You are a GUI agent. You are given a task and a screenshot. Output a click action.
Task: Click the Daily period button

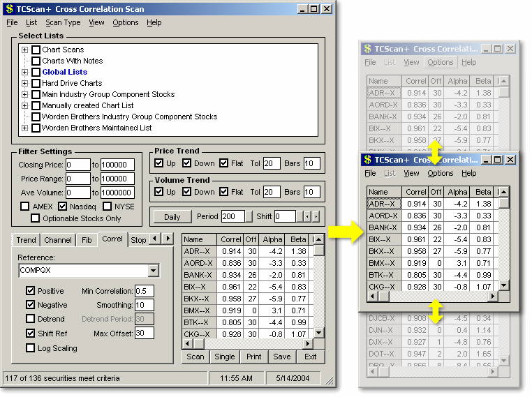click(172, 217)
